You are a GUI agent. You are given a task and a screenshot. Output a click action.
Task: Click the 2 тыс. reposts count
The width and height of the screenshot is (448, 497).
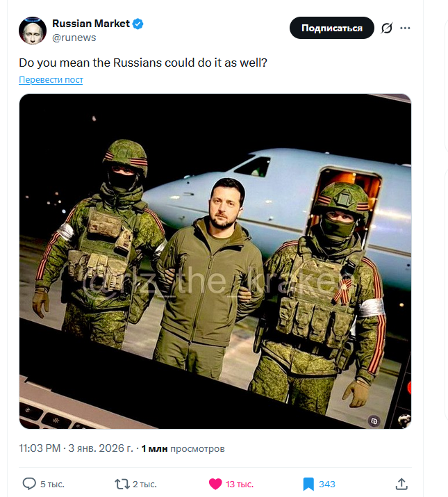point(145,484)
